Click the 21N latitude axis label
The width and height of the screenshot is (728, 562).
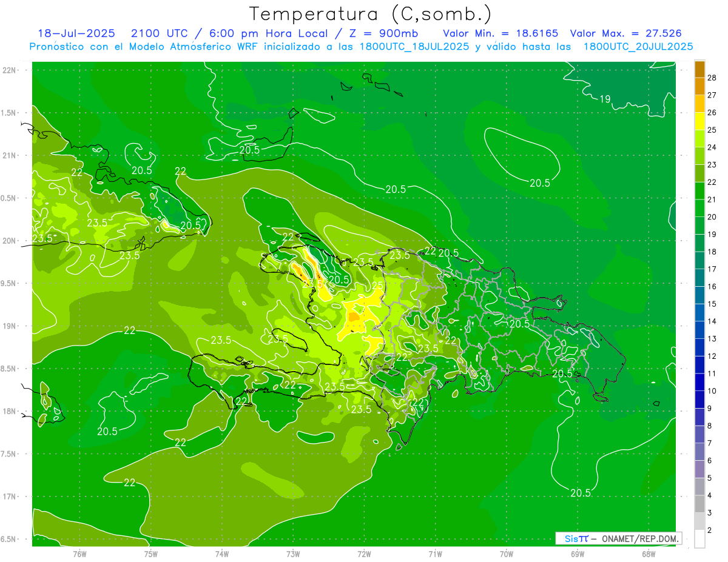tap(9, 155)
